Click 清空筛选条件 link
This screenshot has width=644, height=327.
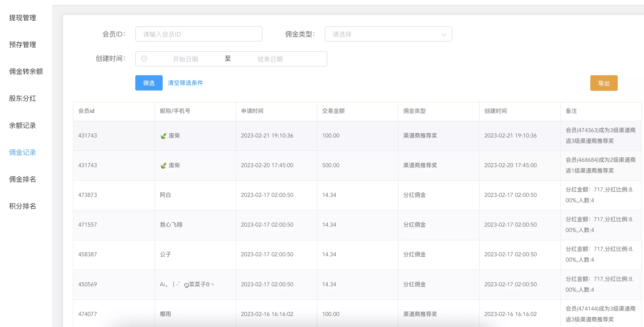(185, 83)
